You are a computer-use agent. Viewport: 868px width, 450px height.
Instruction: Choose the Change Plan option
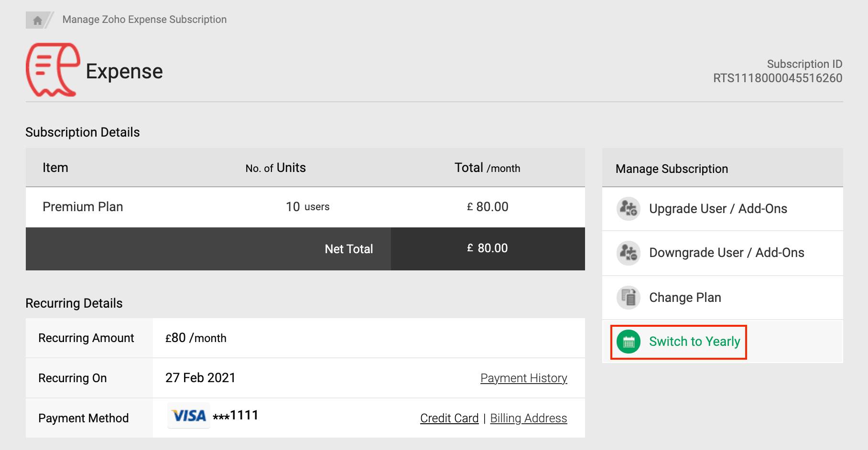pyautogui.click(x=684, y=298)
